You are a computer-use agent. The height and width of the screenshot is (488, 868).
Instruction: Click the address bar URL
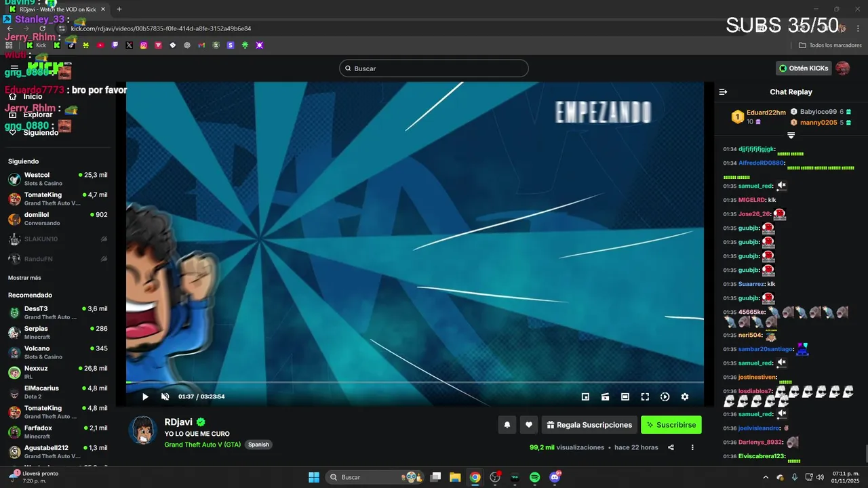[x=161, y=28]
